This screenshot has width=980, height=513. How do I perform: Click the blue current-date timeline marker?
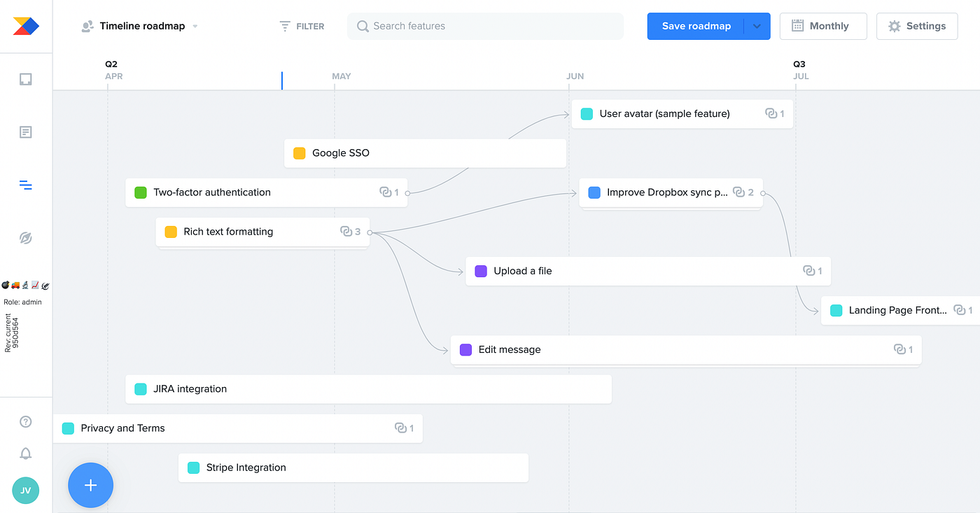point(282,80)
